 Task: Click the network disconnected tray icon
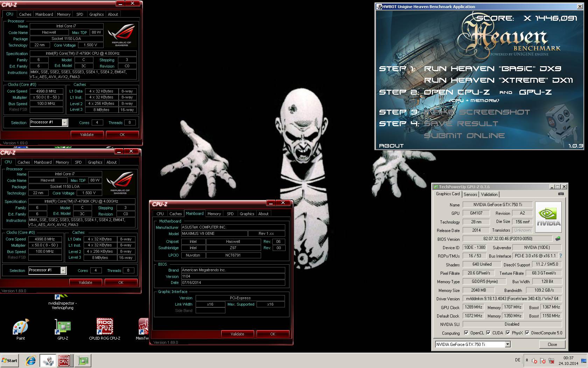(x=551, y=361)
